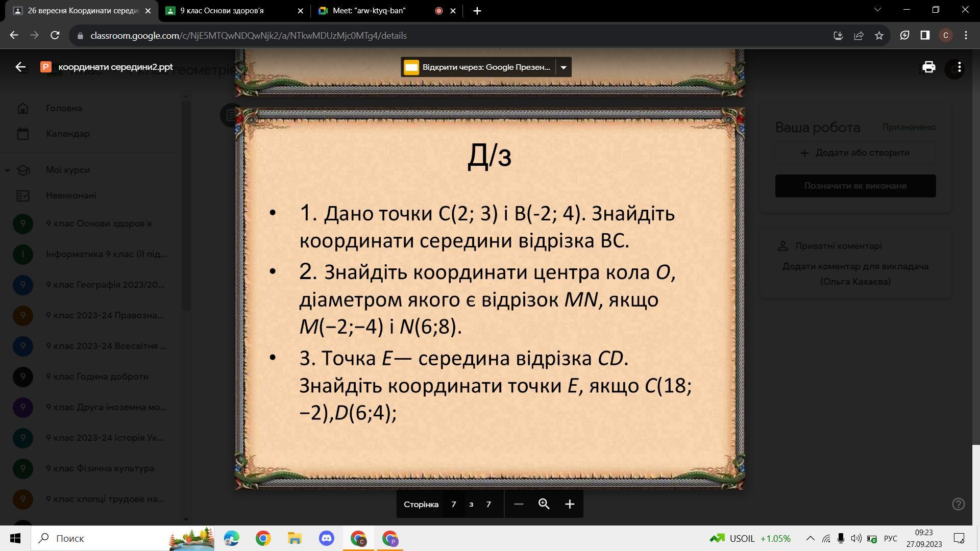
Task: Show hidden system tray icons chevron
Action: coord(810,538)
